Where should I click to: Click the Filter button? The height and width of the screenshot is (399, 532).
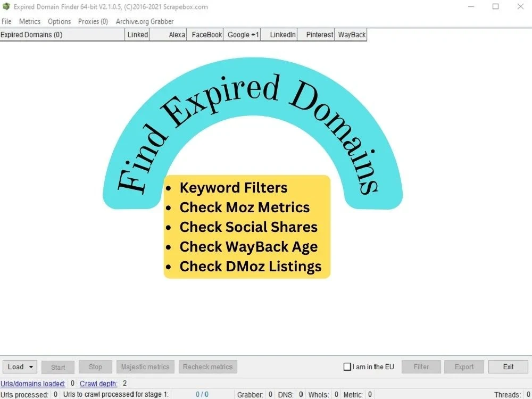(x=421, y=367)
